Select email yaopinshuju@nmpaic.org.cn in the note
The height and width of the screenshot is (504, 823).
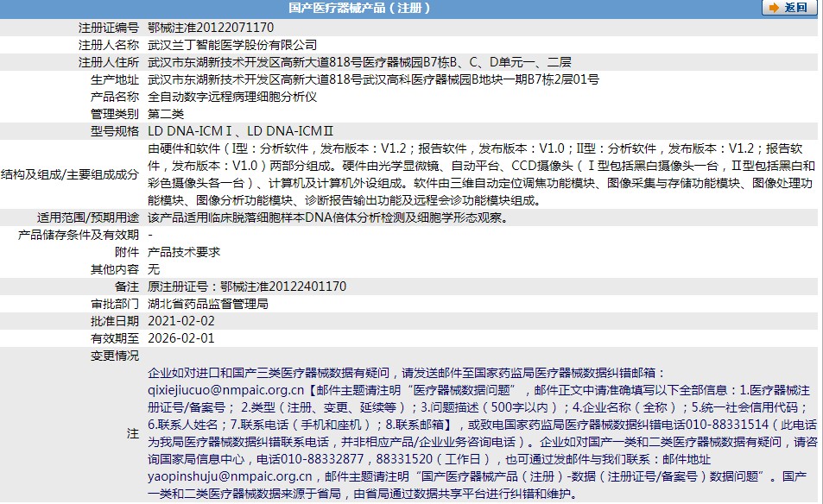[x=230, y=476]
